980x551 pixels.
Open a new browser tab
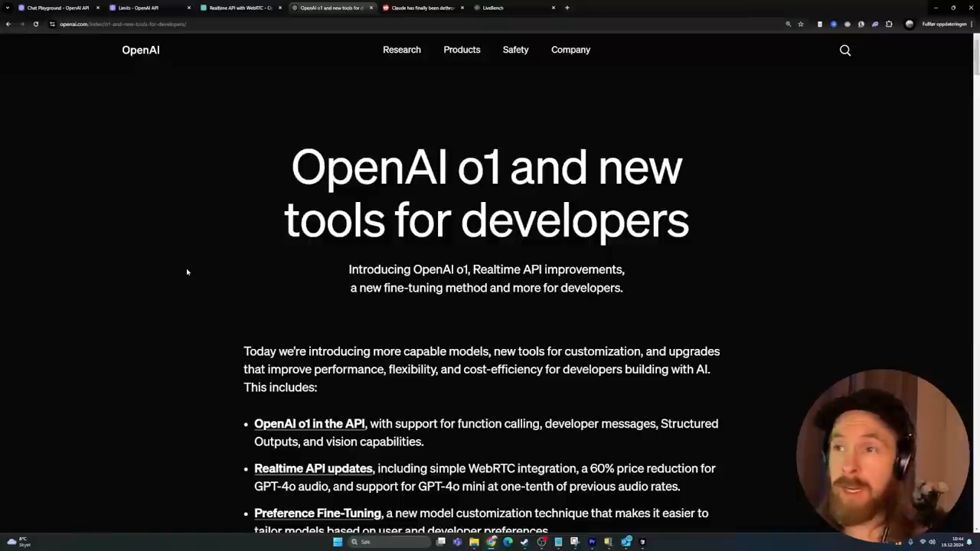coord(567,8)
